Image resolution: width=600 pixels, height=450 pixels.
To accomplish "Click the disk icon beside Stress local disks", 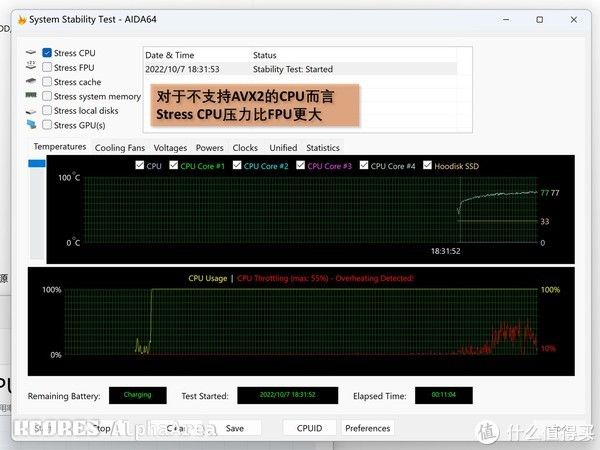I will coord(32,111).
